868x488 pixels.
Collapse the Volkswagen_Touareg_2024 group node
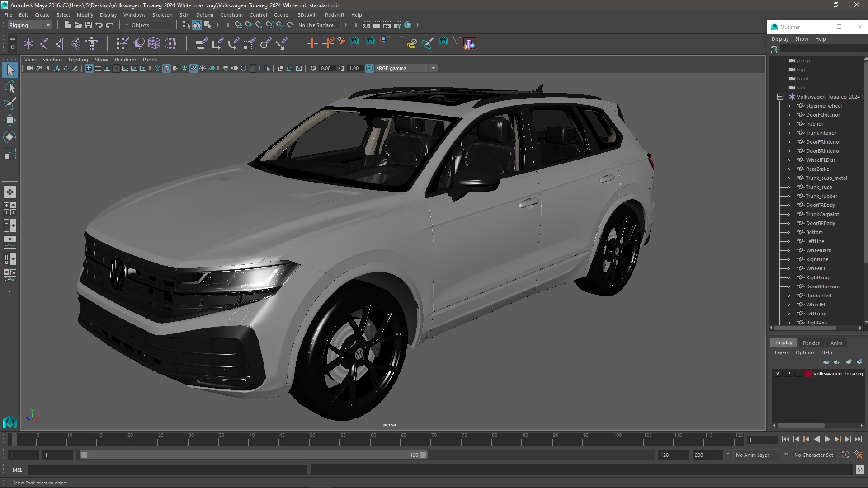[x=780, y=97]
